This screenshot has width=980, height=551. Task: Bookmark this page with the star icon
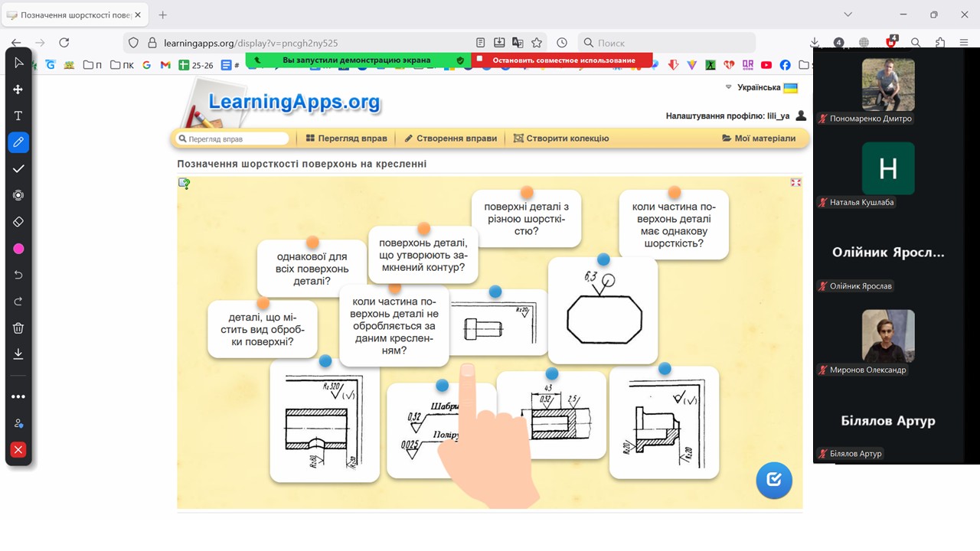[537, 43]
